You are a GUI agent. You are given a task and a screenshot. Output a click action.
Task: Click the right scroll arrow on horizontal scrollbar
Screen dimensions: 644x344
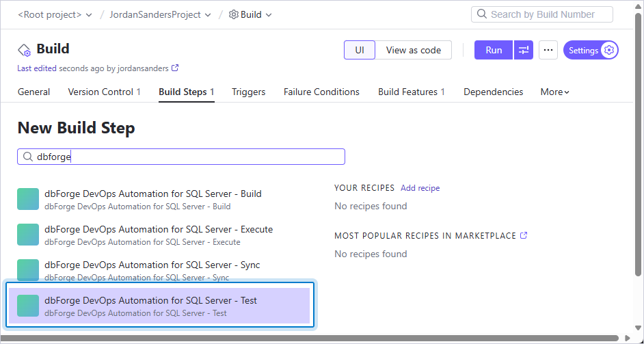[x=627, y=338]
